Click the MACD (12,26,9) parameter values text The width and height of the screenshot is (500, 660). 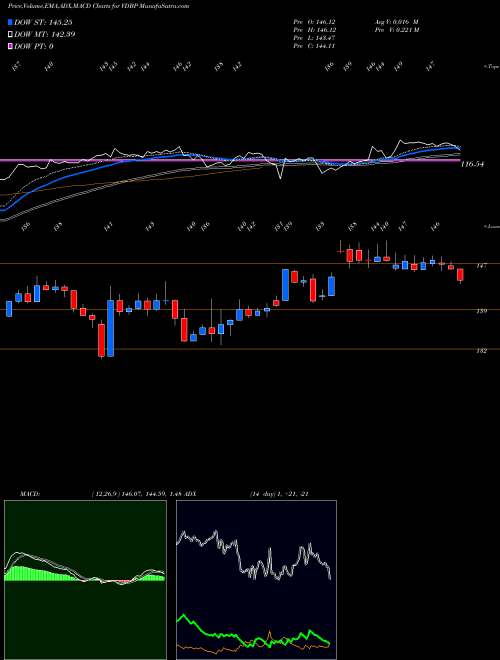136,494
